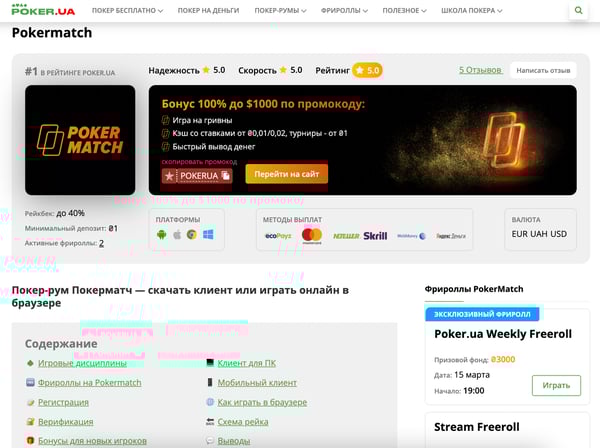
Task: Click the Neteller payment logo
Action: coord(346,236)
